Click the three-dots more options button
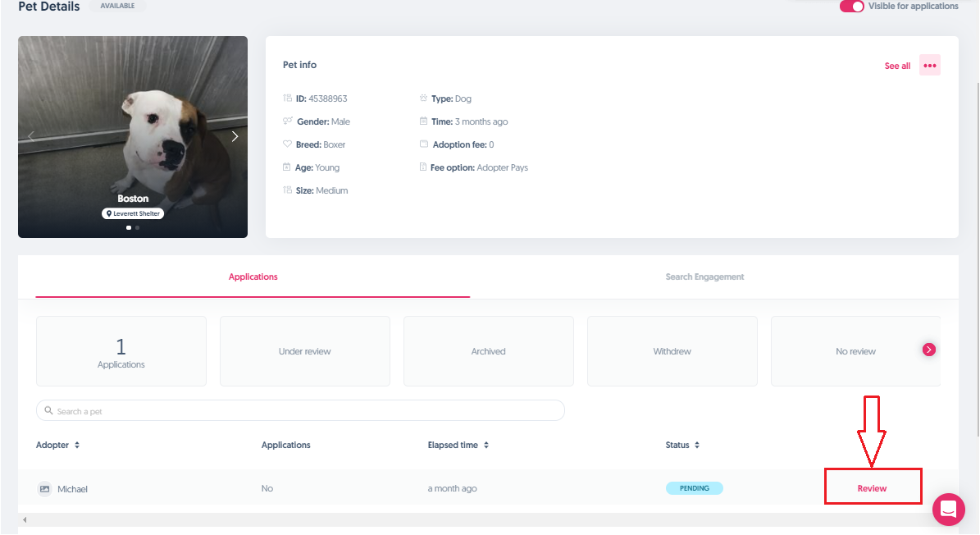 pyautogui.click(x=929, y=66)
